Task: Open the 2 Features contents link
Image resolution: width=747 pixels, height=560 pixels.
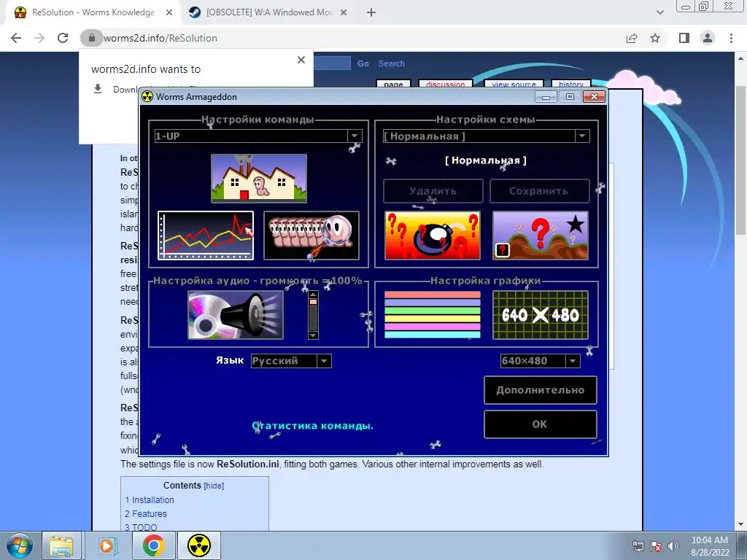Action: point(146,514)
